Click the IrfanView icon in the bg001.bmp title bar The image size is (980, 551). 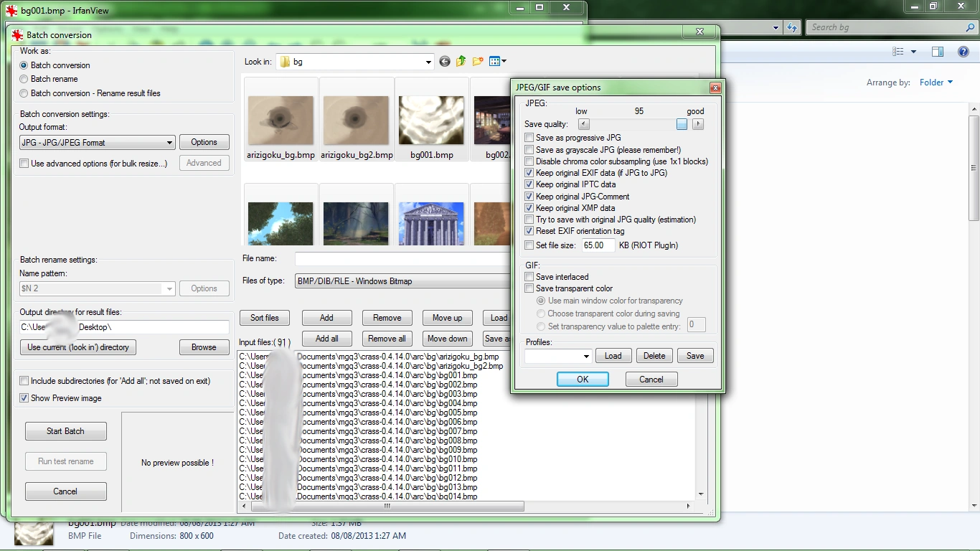tap(11, 11)
